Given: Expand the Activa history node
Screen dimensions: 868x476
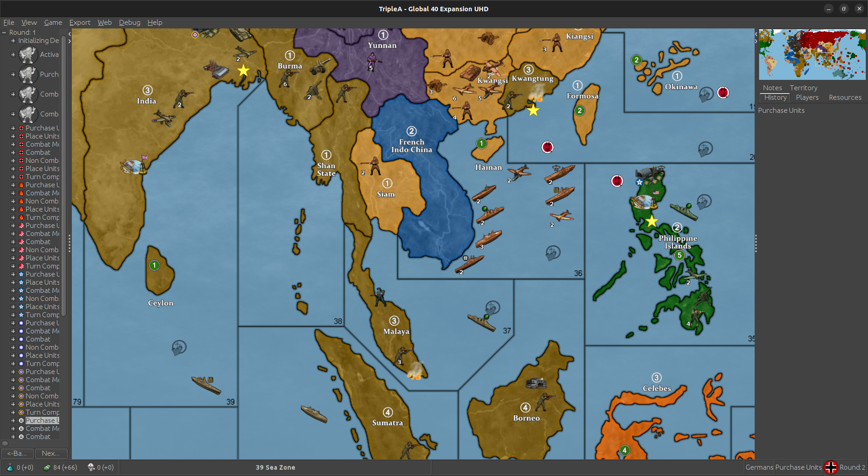Looking at the screenshot, I should click(13, 55).
